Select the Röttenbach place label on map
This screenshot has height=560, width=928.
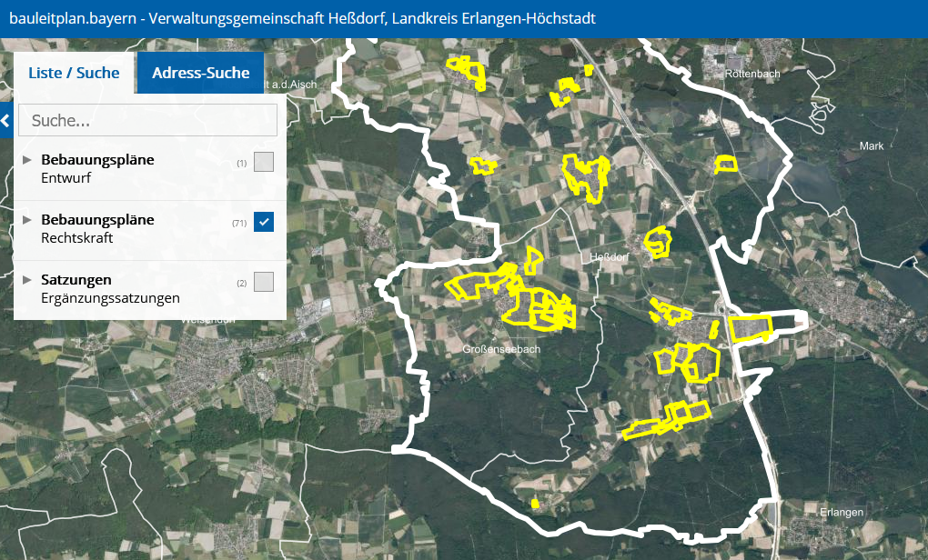point(749,73)
